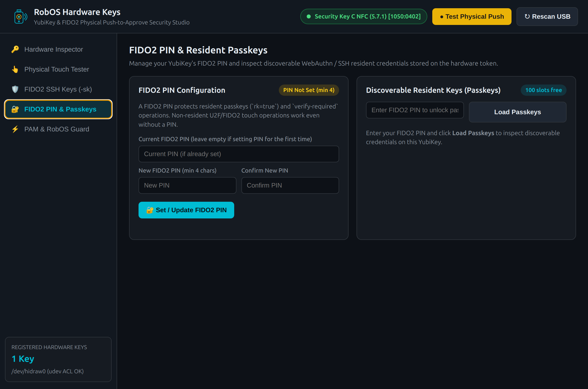The width and height of the screenshot is (588, 389).
Task: Switch to Physical Touch Tester
Action: 58,69
